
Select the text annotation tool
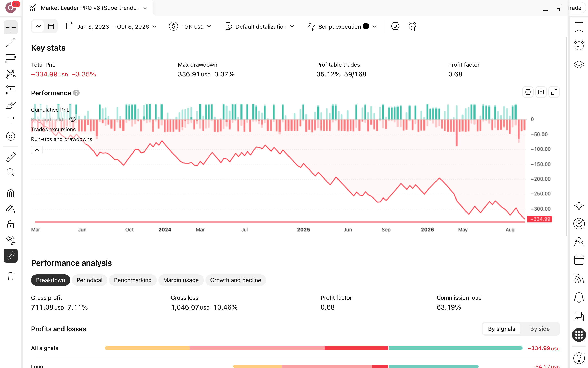pos(10,121)
